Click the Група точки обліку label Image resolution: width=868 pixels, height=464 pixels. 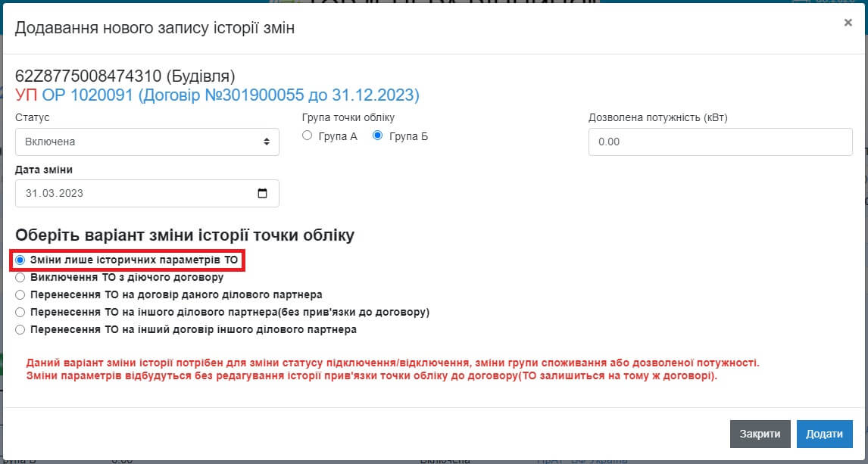[348, 117]
